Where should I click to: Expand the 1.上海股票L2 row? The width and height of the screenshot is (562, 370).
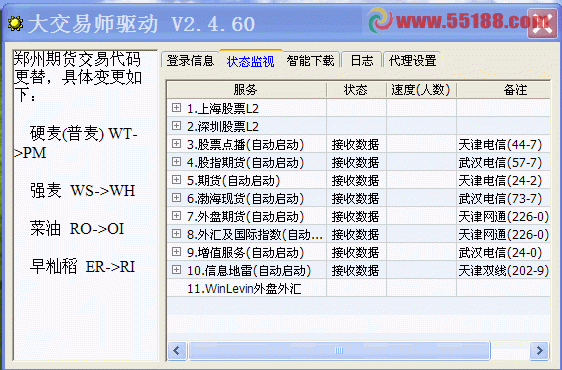[176, 108]
